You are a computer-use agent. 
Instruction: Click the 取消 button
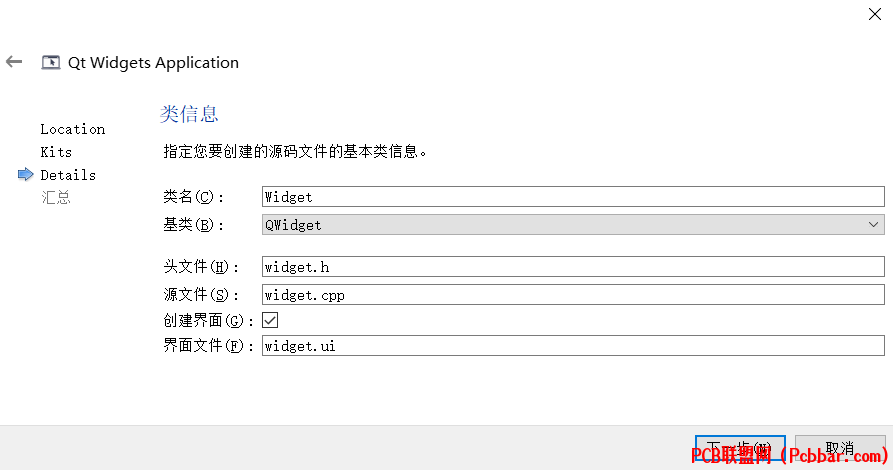coord(840,448)
